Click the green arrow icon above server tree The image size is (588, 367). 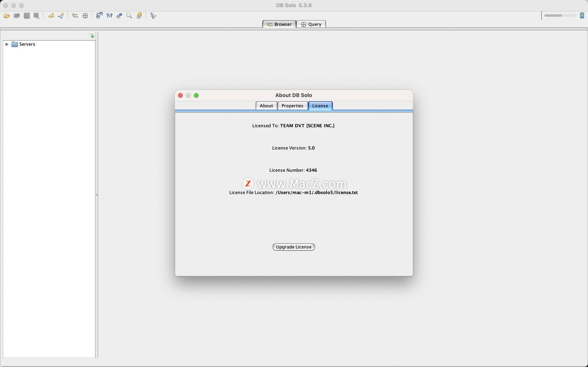point(92,36)
